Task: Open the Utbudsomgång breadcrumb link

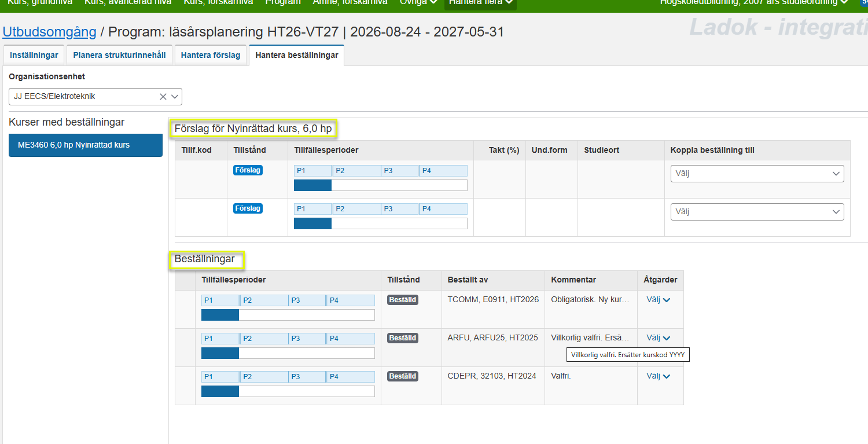Action: 49,32
